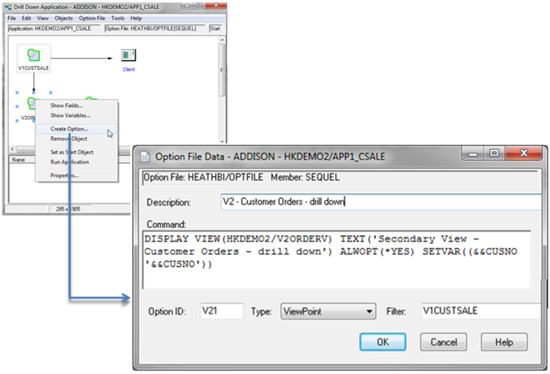This screenshot has width=550, height=374.
Task: Click the Filter field with V1CUSTSALE
Action: point(481,311)
